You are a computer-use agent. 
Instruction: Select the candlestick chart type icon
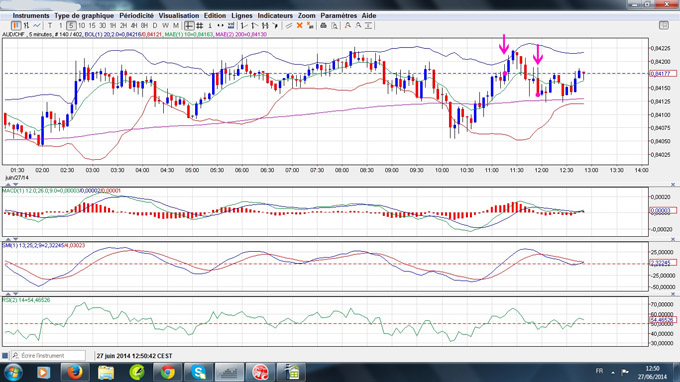(x=16, y=26)
